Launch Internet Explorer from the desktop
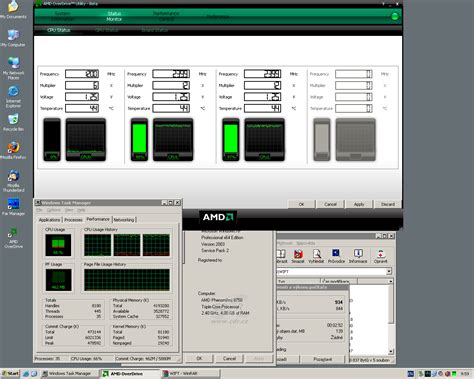Viewport: 474px width, 379px height. click(13, 96)
